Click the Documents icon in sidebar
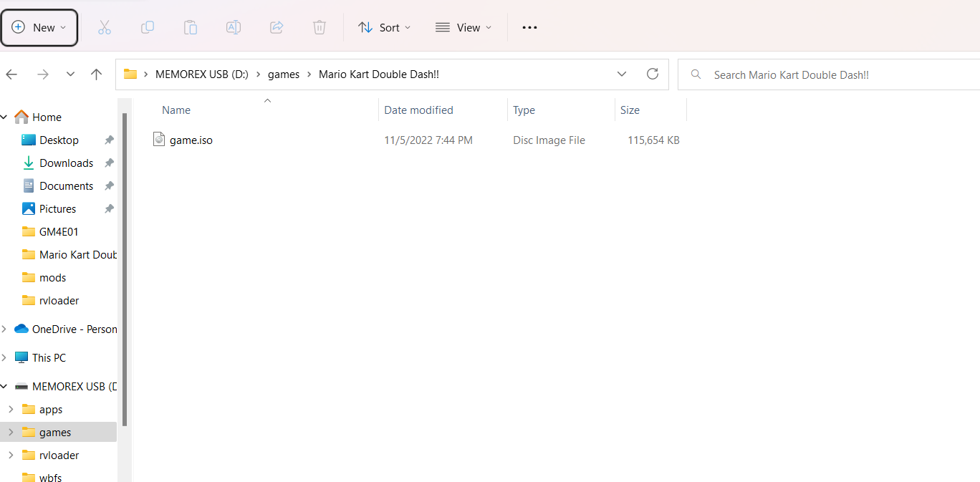The image size is (980, 482). coord(29,185)
